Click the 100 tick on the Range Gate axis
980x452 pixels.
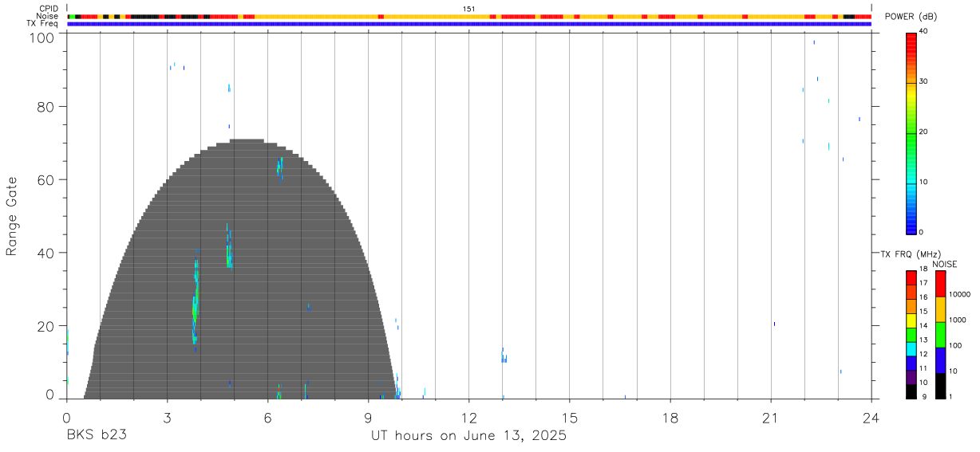pos(41,37)
